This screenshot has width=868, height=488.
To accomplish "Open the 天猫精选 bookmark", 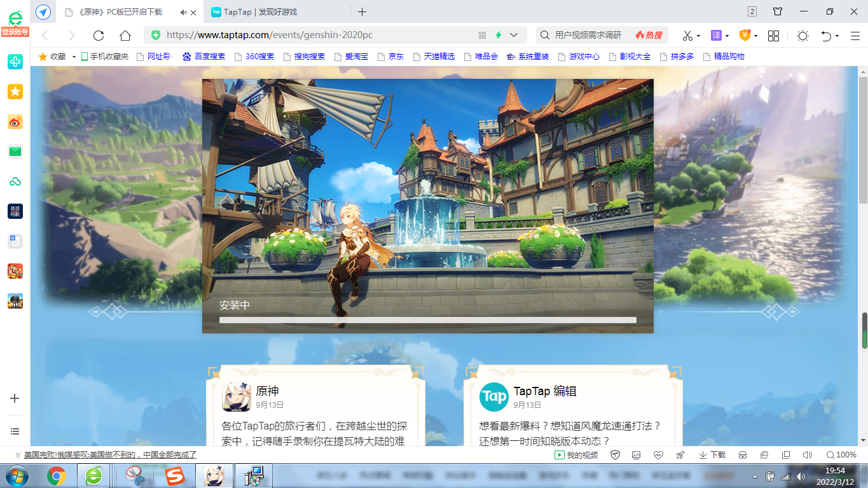I will 434,57.
